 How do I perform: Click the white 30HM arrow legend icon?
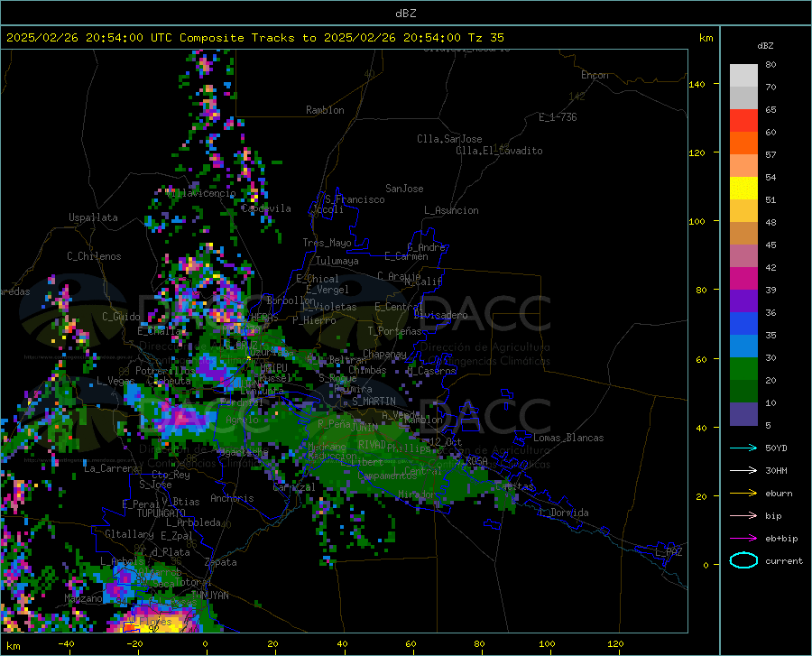point(743,471)
